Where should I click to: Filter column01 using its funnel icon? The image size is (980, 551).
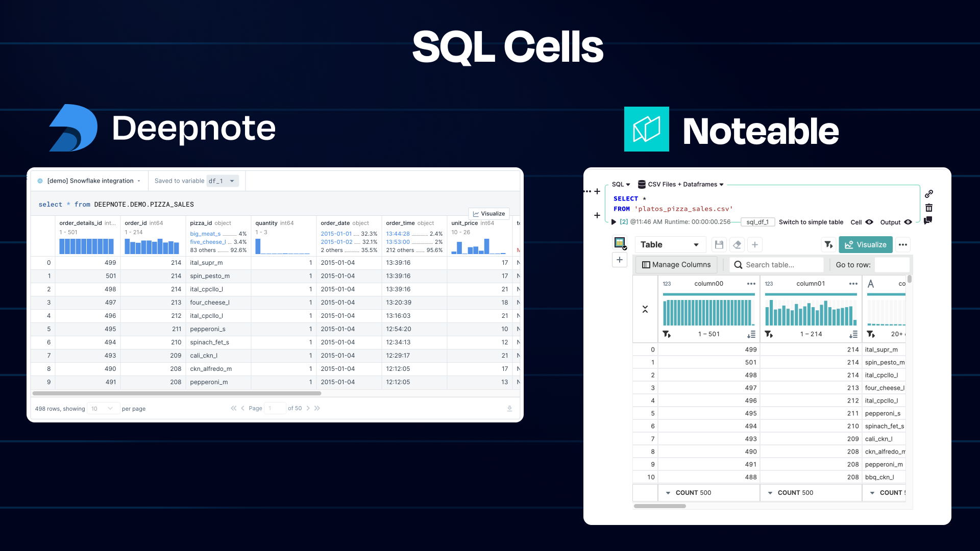(769, 334)
